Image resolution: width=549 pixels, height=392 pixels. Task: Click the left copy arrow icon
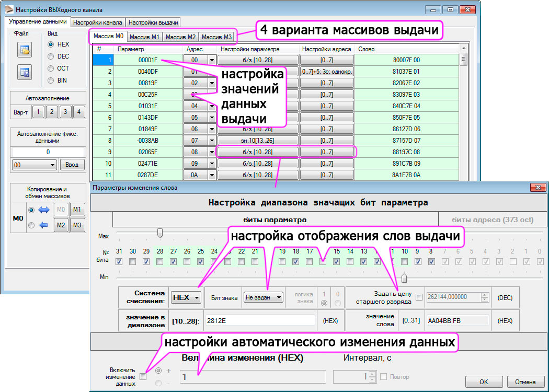coord(44,226)
